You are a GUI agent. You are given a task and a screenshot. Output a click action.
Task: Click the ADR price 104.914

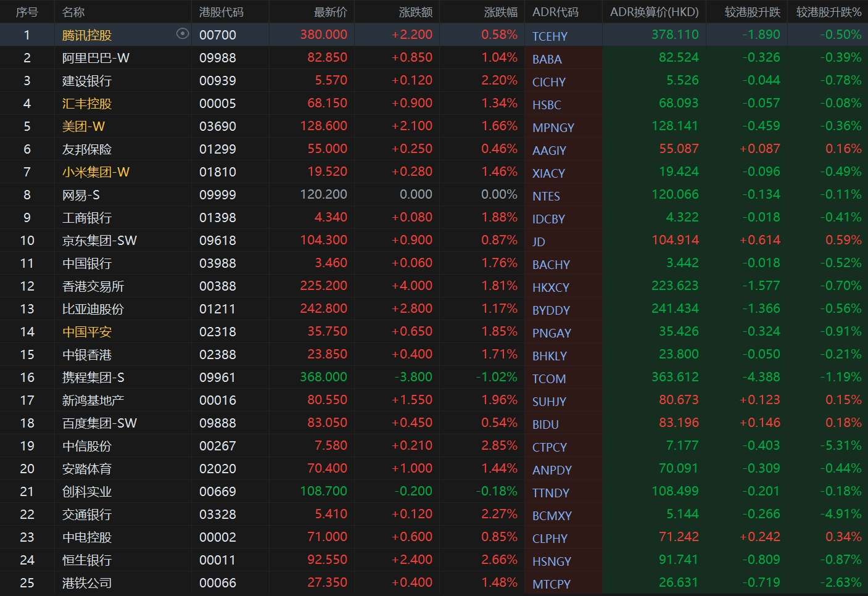[x=676, y=240]
